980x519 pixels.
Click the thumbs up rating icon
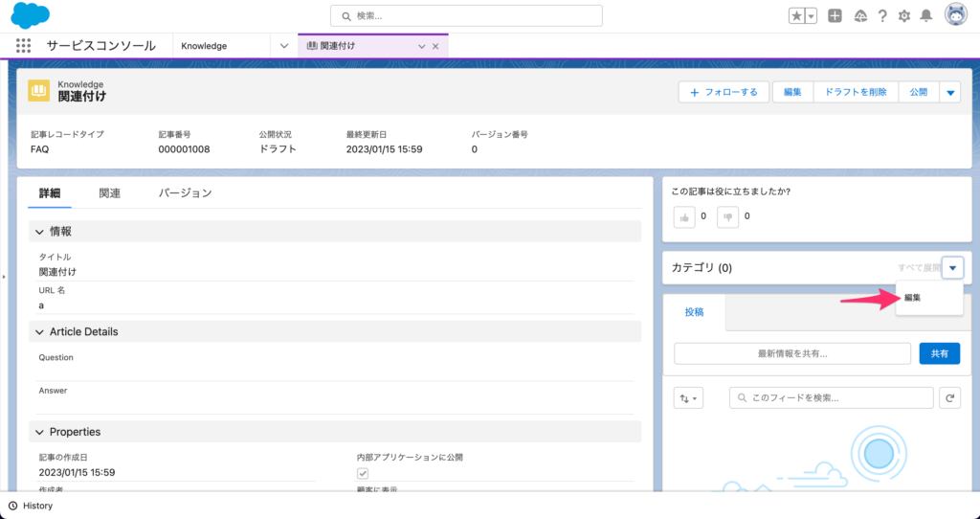click(684, 217)
